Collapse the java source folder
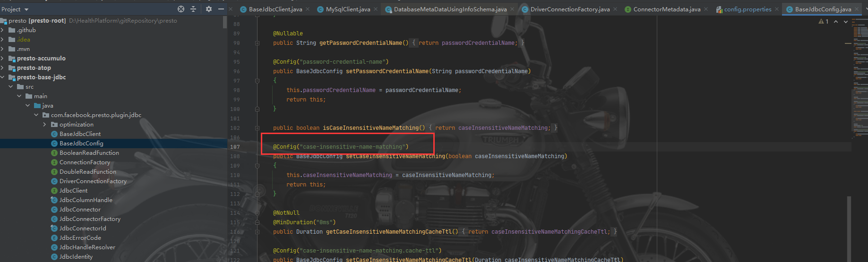 28,106
